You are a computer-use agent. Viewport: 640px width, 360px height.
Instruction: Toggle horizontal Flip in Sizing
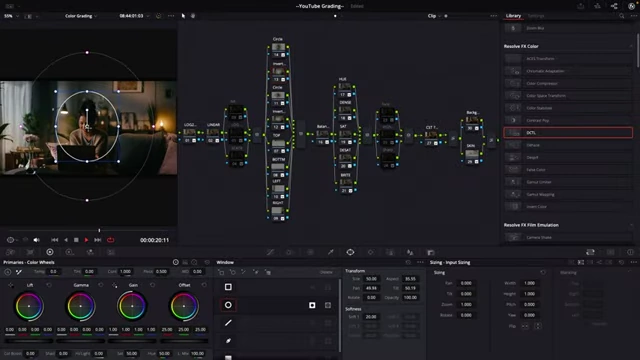525,326
